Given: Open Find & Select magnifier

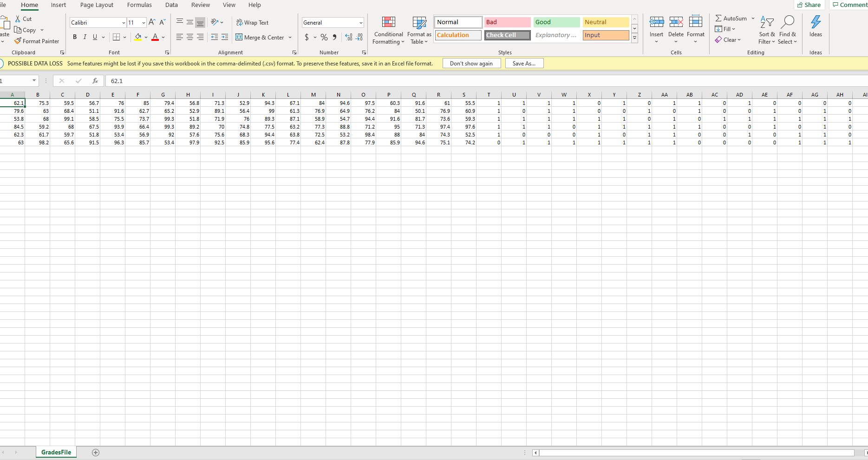Looking at the screenshot, I should 788,30.
